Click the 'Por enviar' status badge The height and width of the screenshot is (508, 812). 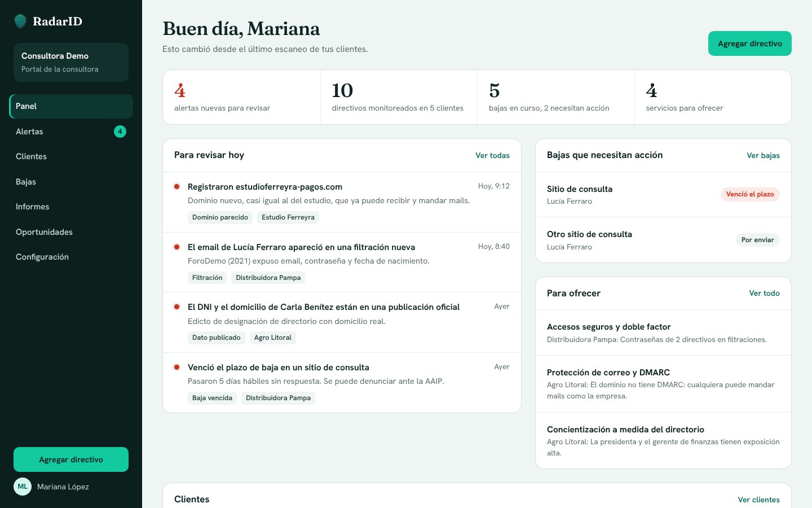(x=758, y=240)
